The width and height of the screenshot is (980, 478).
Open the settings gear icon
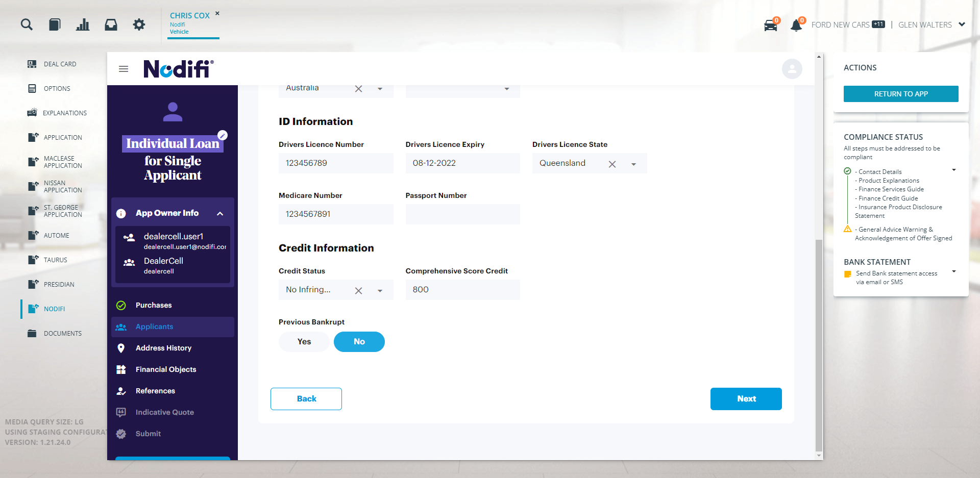(139, 24)
